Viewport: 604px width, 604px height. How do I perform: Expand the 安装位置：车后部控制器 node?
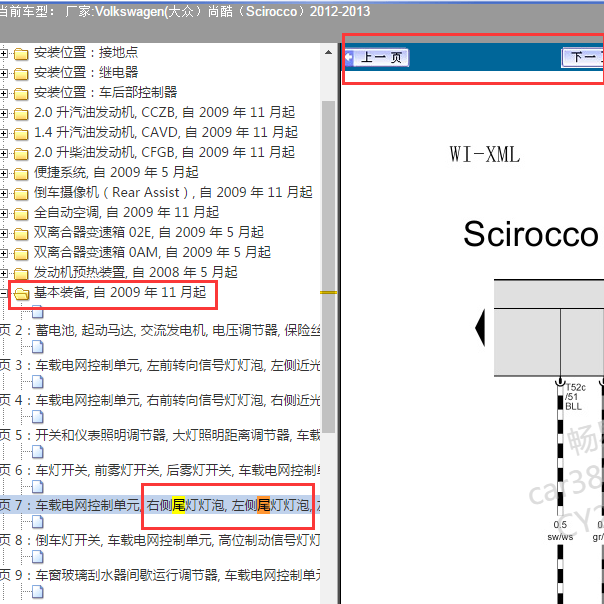coord(3,93)
